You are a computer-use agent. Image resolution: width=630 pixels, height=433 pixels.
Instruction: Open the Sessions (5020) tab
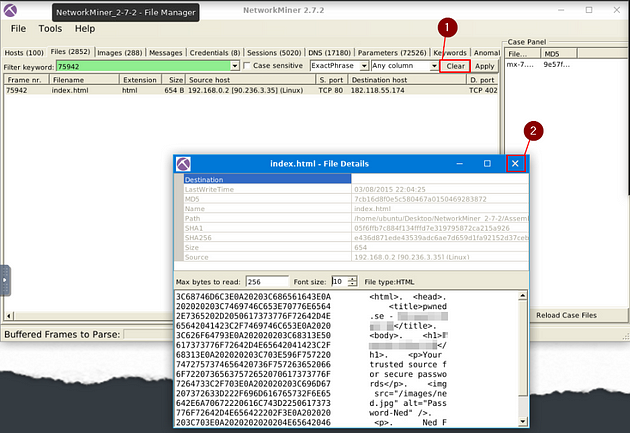tap(274, 53)
